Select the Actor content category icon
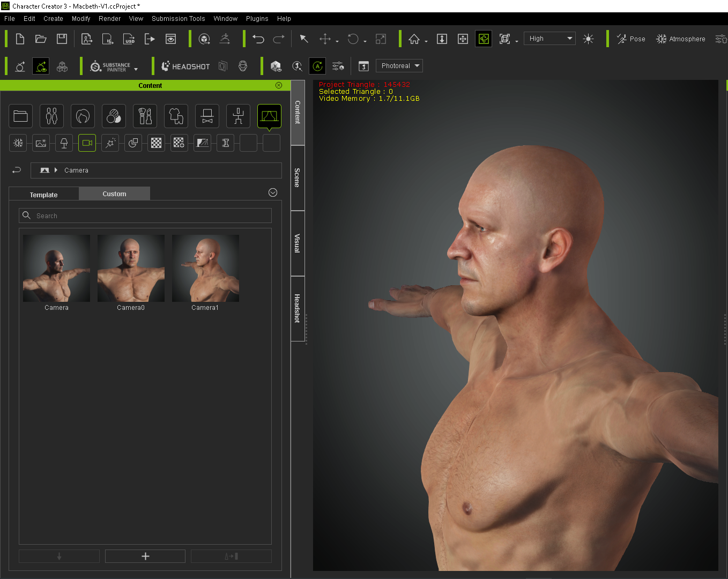Image resolution: width=728 pixels, height=579 pixels. pos(51,116)
